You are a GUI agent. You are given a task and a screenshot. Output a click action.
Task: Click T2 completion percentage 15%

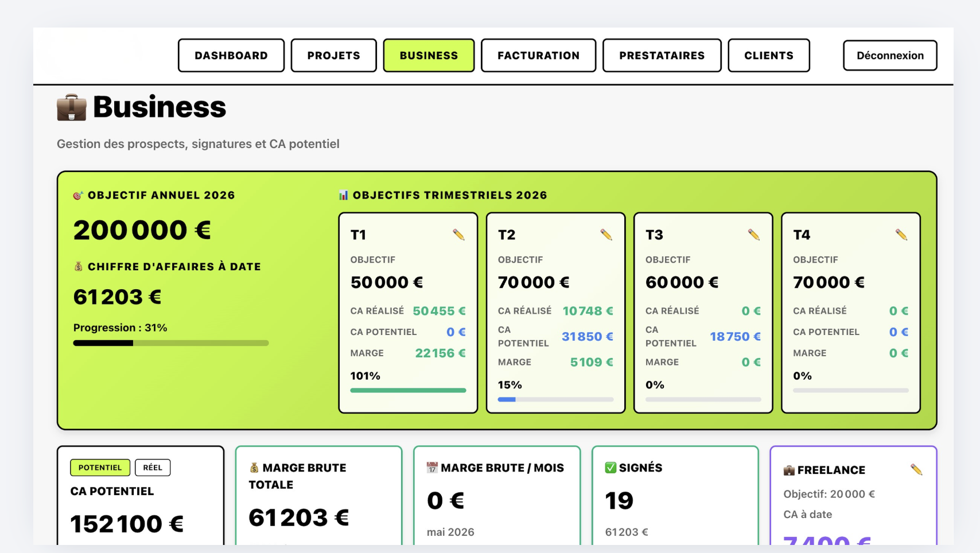510,385
